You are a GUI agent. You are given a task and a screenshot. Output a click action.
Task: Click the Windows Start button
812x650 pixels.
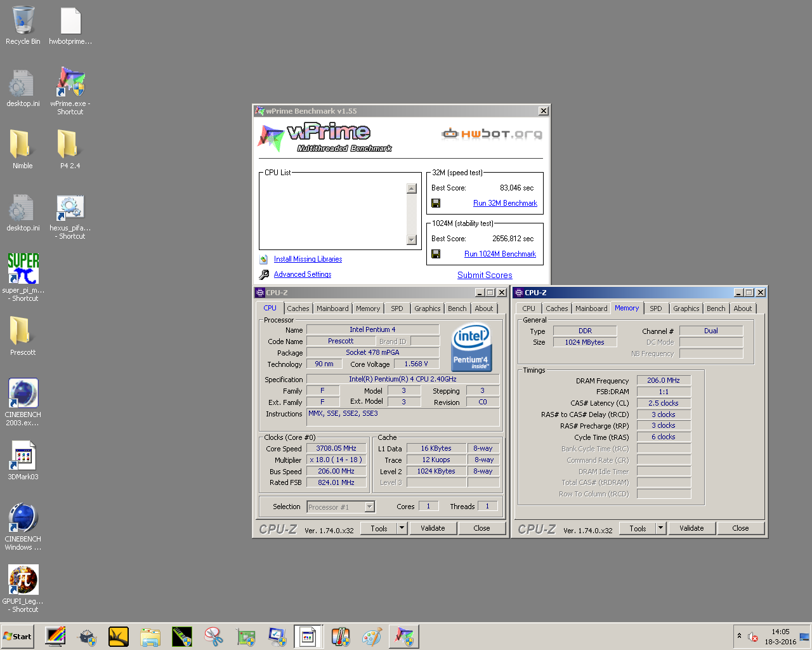tap(17, 637)
